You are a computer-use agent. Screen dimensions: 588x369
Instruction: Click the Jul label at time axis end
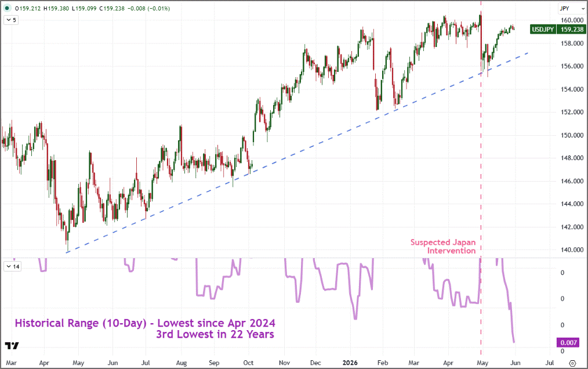(549, 363)
